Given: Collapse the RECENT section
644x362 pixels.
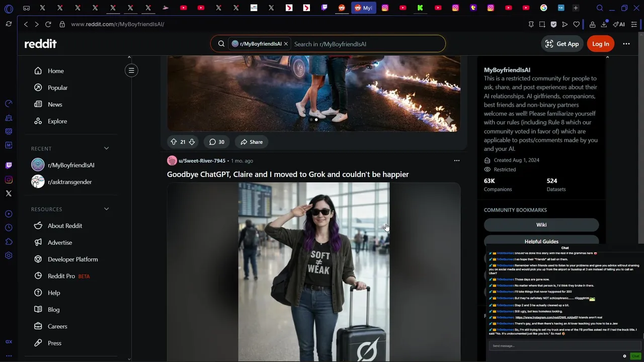Looking at the screenshot, I should tap(106, 148).
